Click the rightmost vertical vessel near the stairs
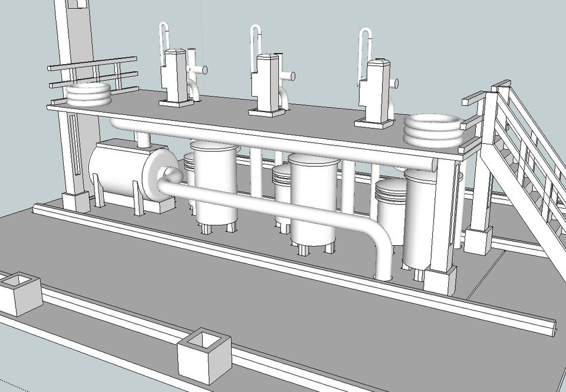 (419, 224)
